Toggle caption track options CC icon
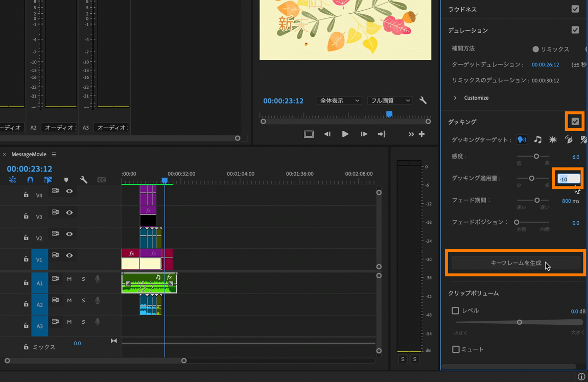The image size is (588, 382). [101, 180]
